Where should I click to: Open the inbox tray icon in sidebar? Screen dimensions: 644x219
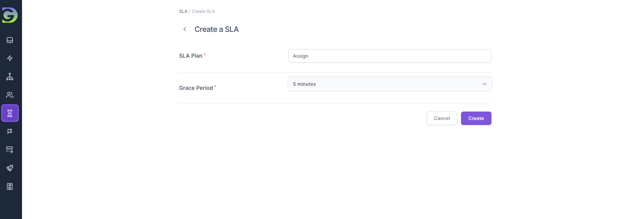(x=10, y=40)
